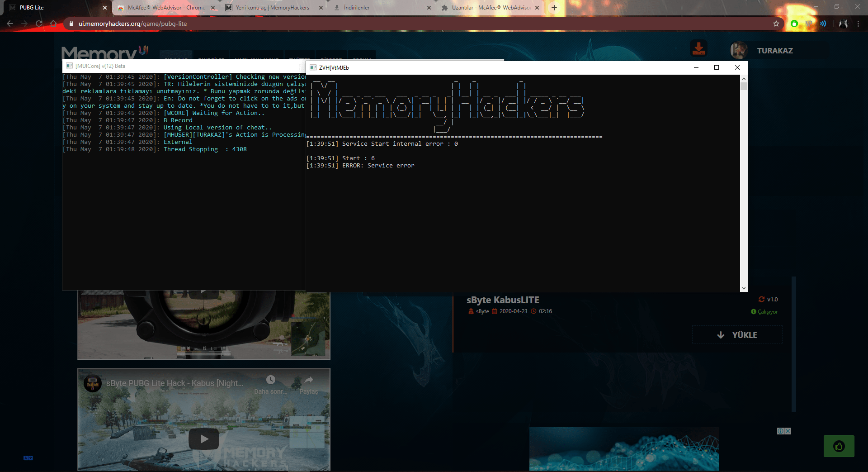Click the ad info icon
The image size is (868, 472).
[x=781, y=431]
